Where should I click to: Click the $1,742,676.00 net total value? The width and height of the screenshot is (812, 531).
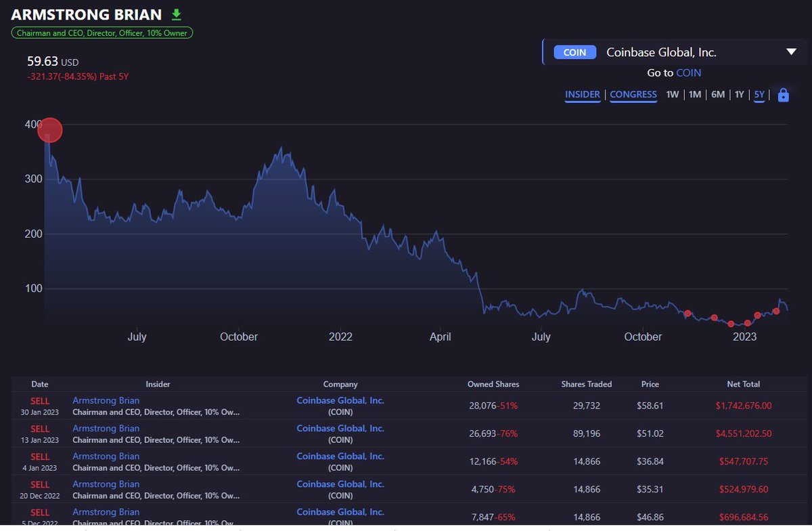[x=744, y=406]
